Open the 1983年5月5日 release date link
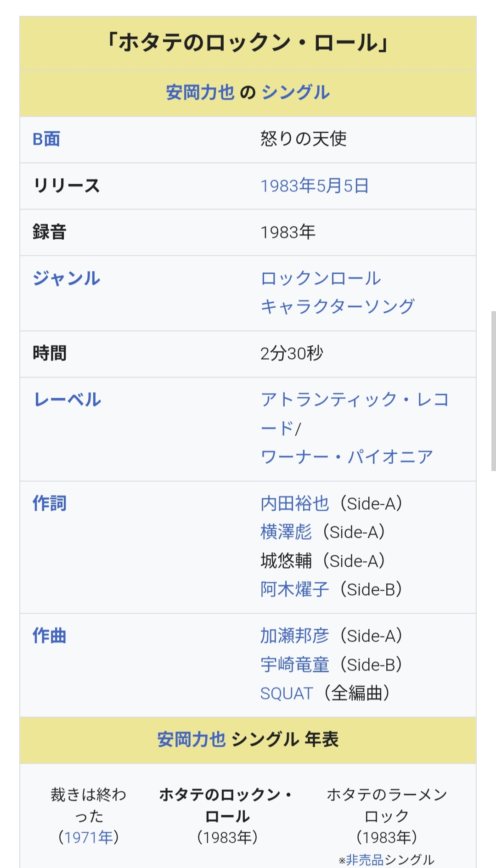This screenshot has width=496, height=868. tap(315, 186)
